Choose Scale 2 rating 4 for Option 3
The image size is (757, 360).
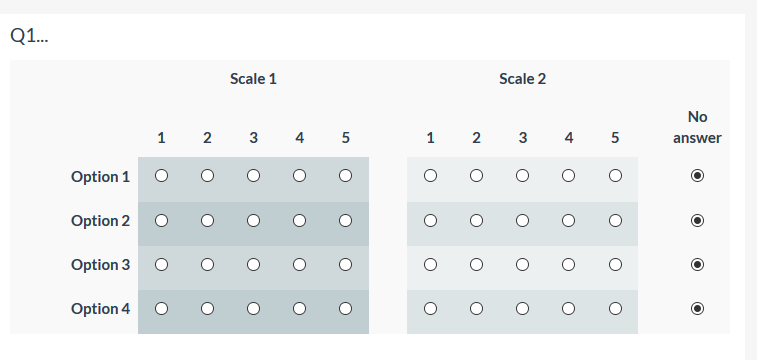pos(569,264)
